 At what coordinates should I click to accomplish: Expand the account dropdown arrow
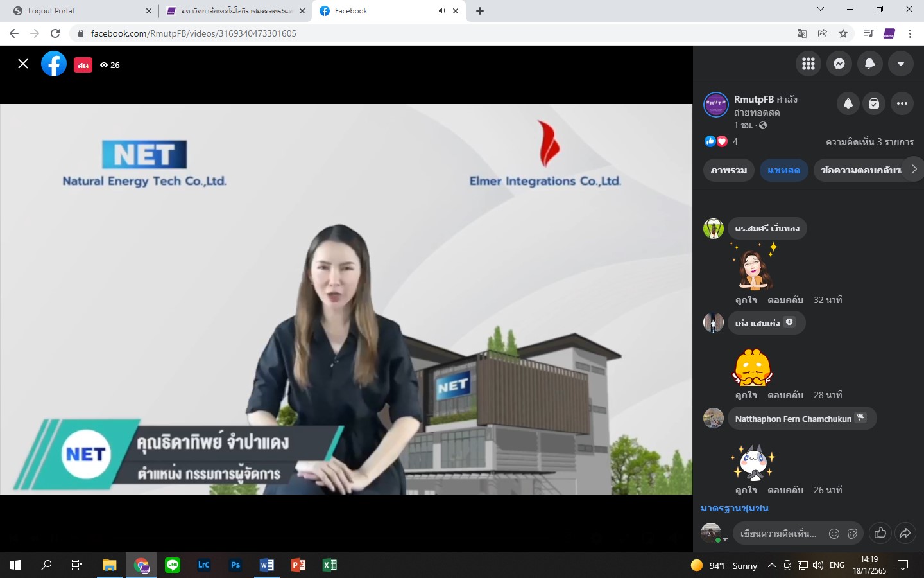(900, 64)
